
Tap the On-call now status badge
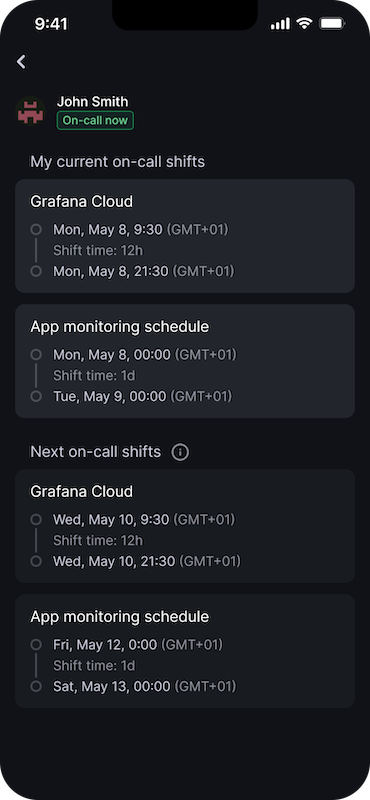(x=95, y=120)
